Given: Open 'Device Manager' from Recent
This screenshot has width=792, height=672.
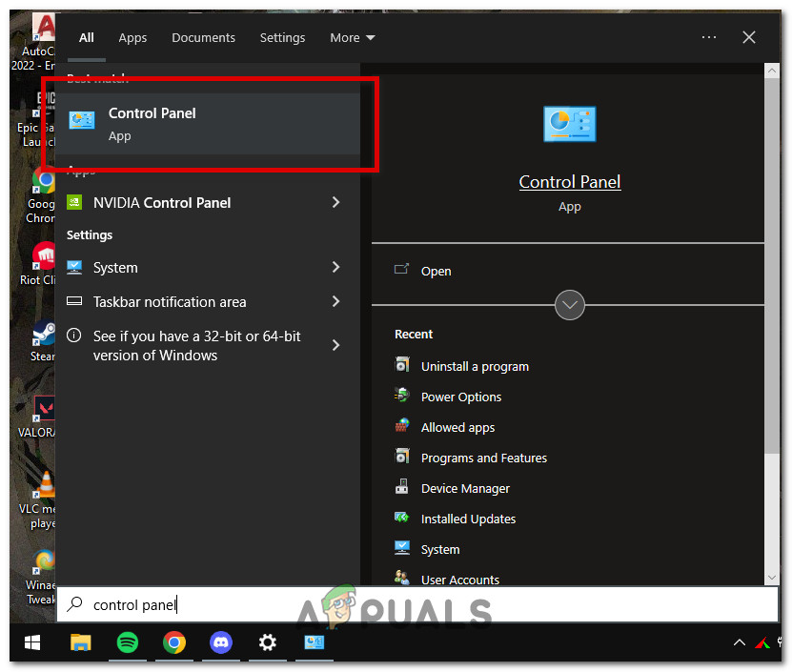Looking at the screenshot, I should [465, 488].
